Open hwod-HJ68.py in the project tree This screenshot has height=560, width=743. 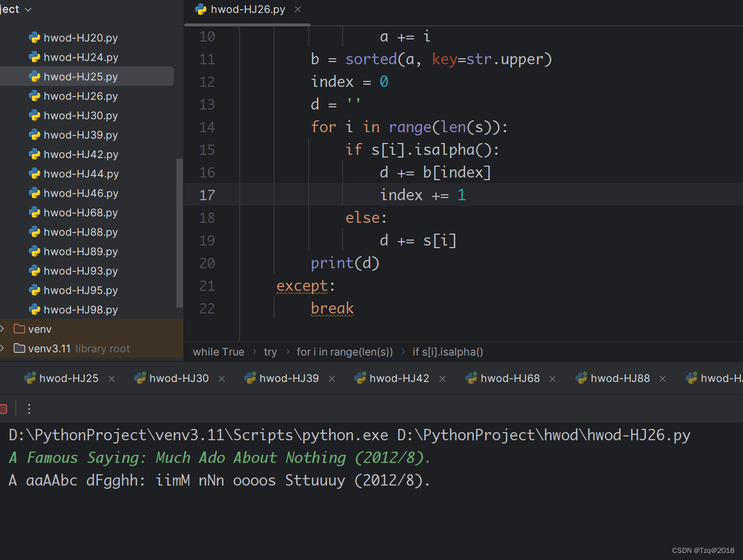(80, 213)
